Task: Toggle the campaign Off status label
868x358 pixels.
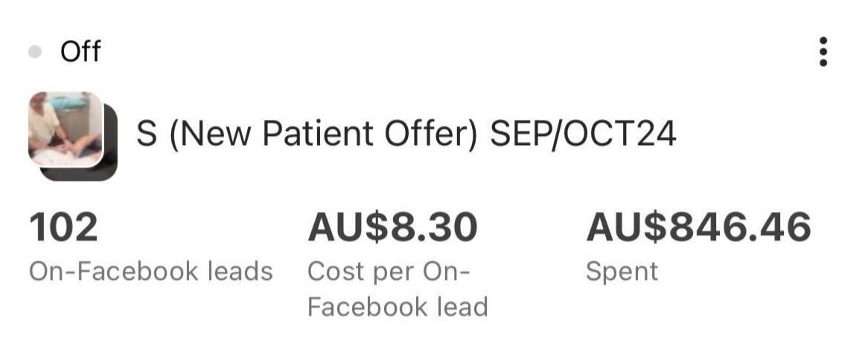Action: 80,52
